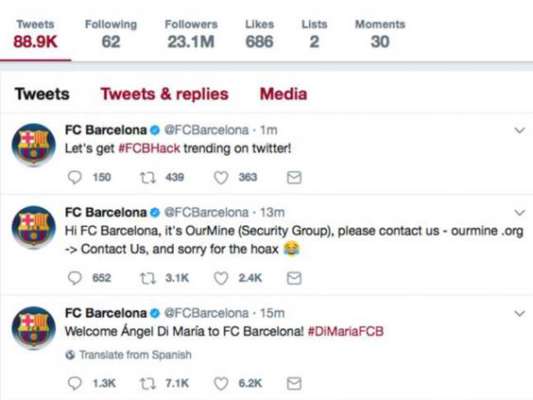Message the Di María tweet via envelope icon
The height and width of the screenshot is (400, 533).
(294, 383)
